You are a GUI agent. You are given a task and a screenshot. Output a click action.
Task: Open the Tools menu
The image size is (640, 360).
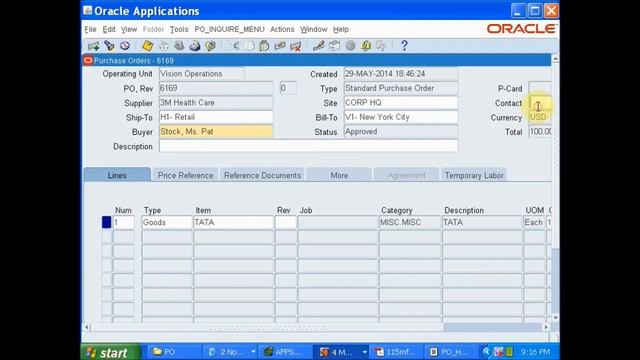(x=179, y=29)
